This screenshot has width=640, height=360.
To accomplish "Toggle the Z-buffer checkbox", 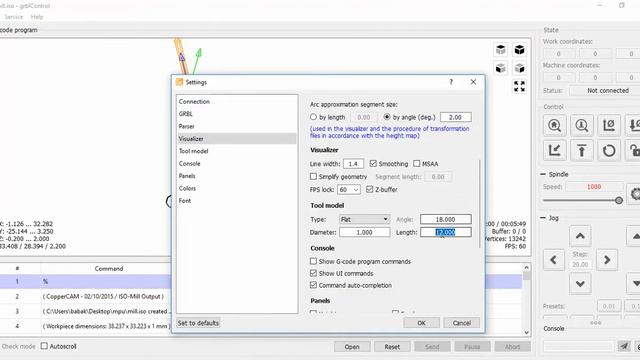I will 369,189.
